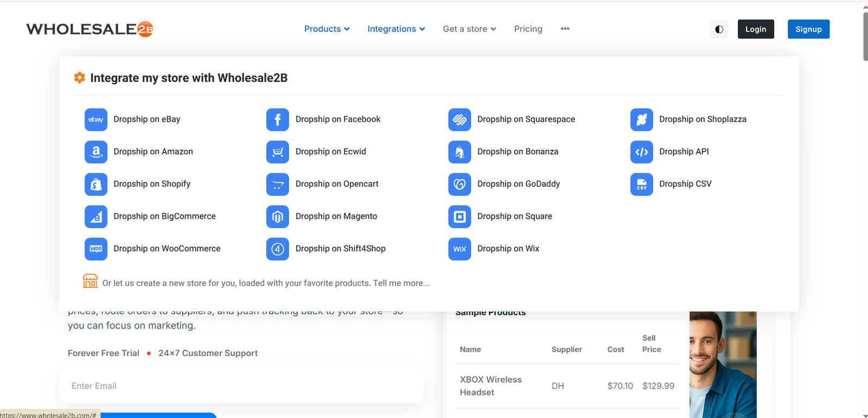
Task: Open the Dropship on Squarespace link
Action: pyautogui.click(x=526, y=119)
